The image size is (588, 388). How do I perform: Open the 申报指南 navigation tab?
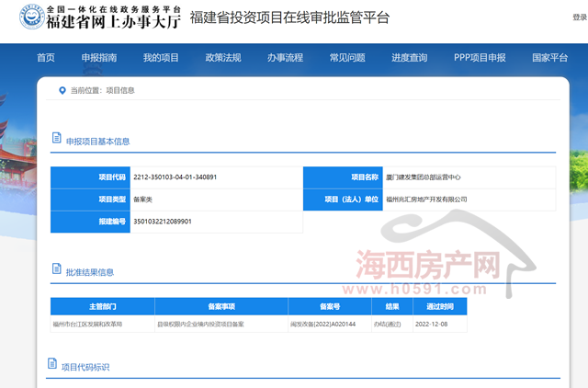pyautogui.click(x=99, y=57)
